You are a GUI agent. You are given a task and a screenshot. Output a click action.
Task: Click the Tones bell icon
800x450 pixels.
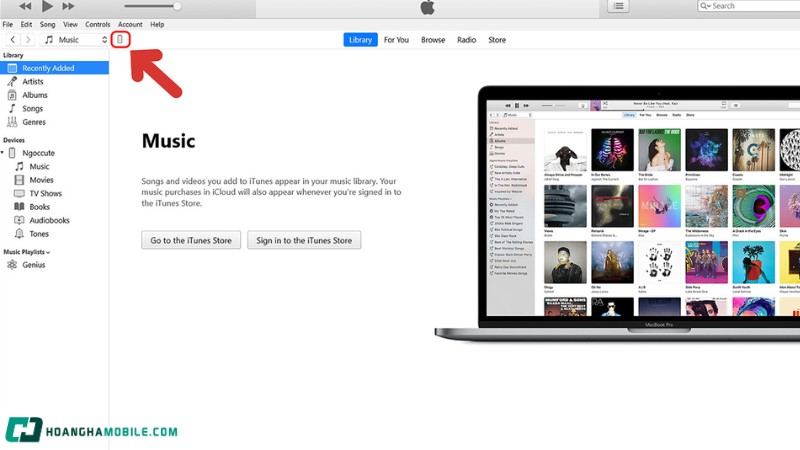(x=19, y=234)
